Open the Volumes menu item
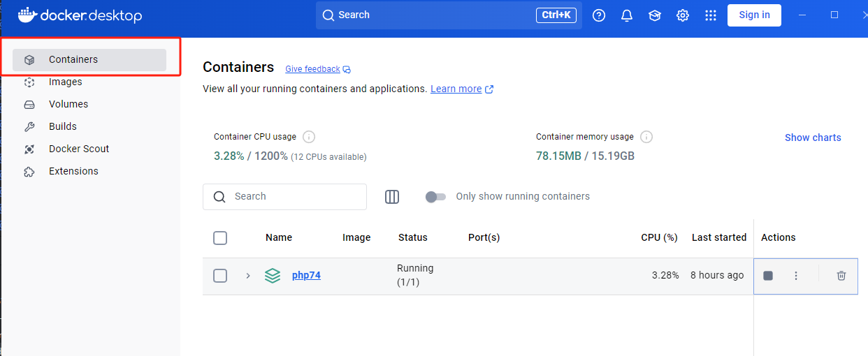 (89, 105)
